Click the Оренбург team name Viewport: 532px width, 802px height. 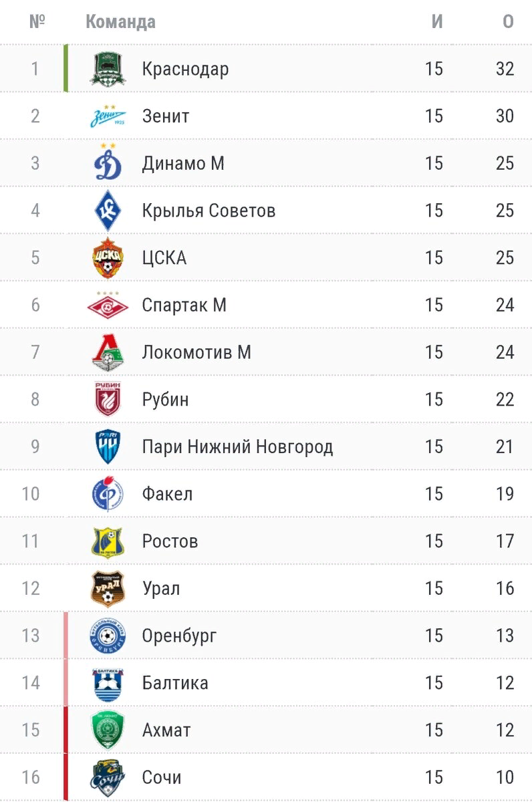point(179,636)
